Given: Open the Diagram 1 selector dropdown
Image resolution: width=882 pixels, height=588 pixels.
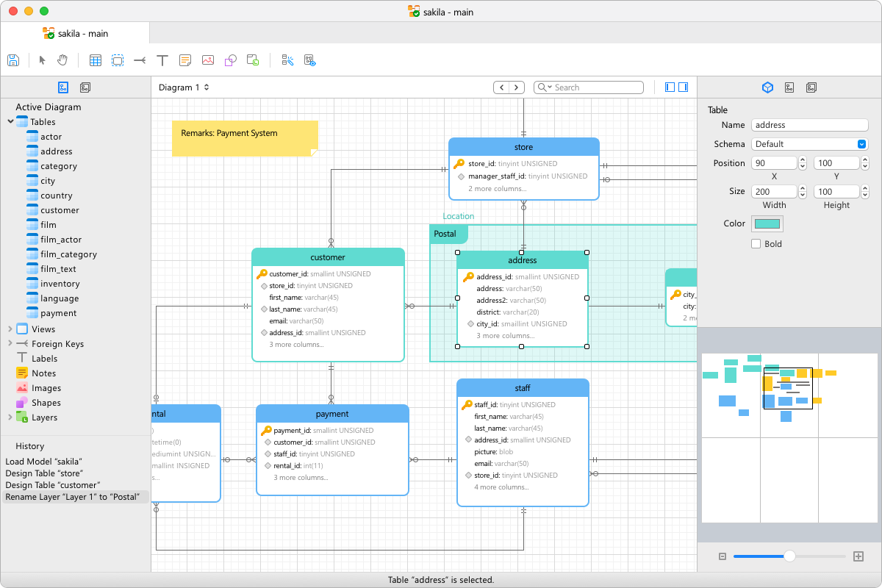Looking at the screenshot, I should [184, 87].
